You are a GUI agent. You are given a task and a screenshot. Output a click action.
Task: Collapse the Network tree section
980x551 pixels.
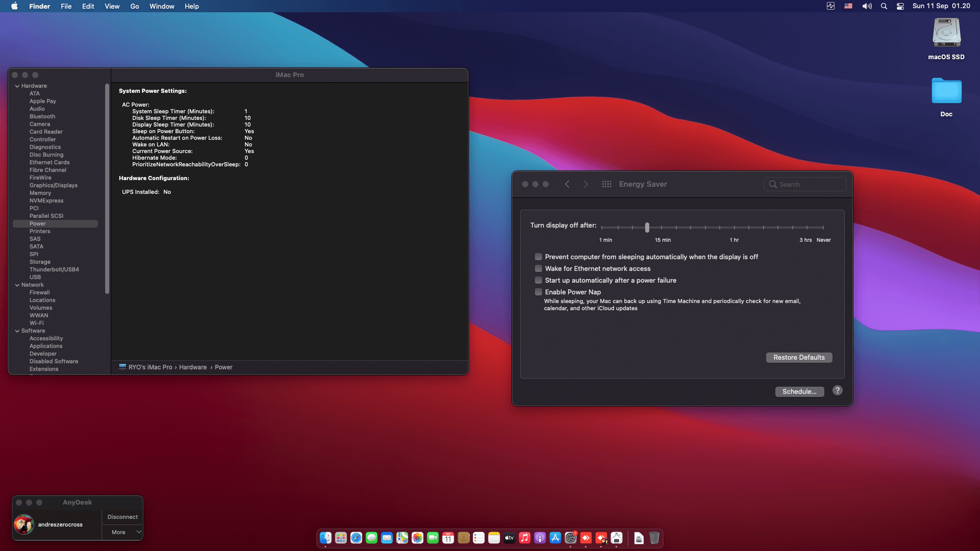17,285
